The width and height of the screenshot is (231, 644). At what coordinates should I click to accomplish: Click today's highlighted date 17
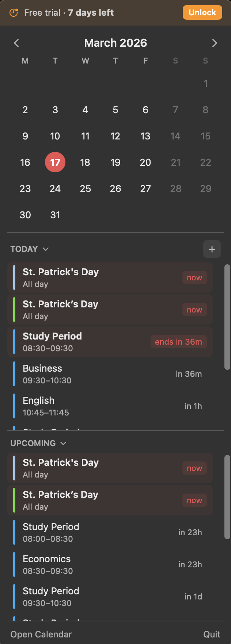(55, 162)
